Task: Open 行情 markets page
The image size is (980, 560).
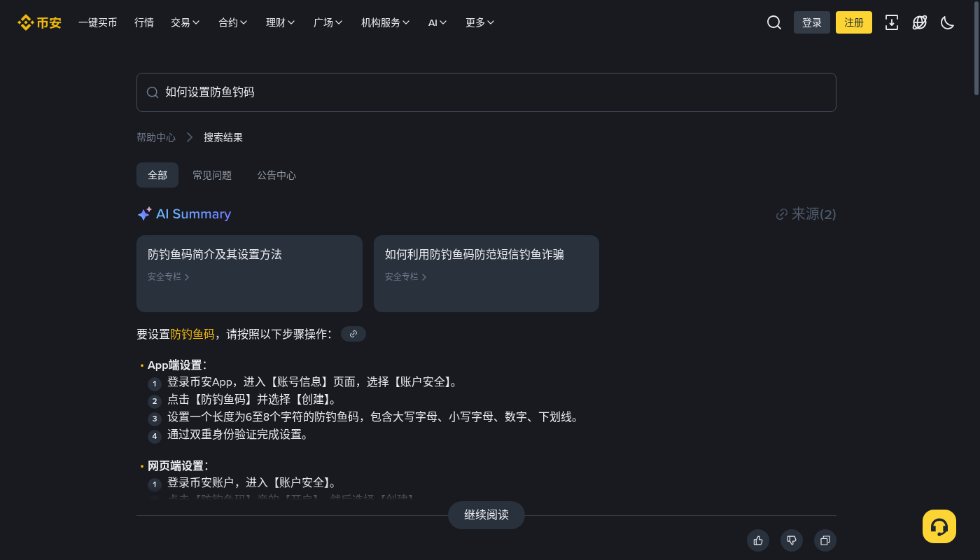Action: coord(144,22)
